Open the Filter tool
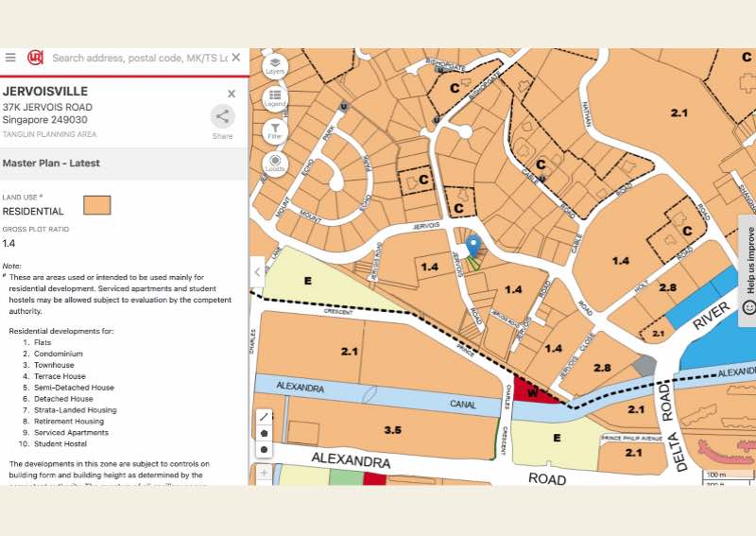Screen dimensions: 756x536 (x=275, y=130)
